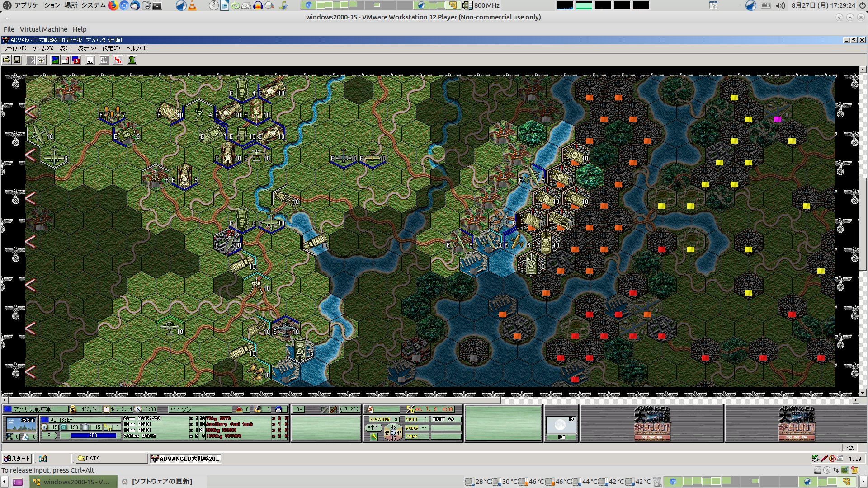Open the 表(L) menu
The width and height of the screenshot is (868, 488).
pyautogui.click(x=66, y=48)
